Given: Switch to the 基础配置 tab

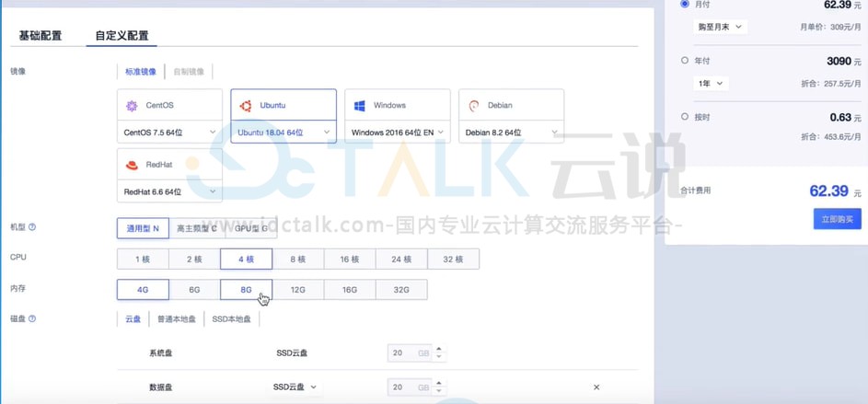Looking at the screenshot, I should pos(41,36).
